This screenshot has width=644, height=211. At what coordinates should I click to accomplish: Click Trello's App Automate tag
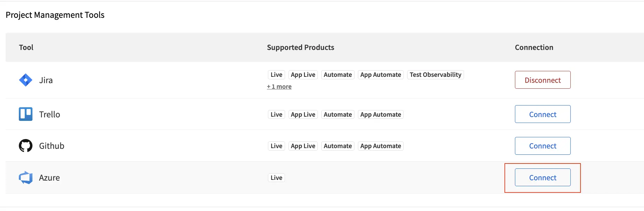coord(381,115)
